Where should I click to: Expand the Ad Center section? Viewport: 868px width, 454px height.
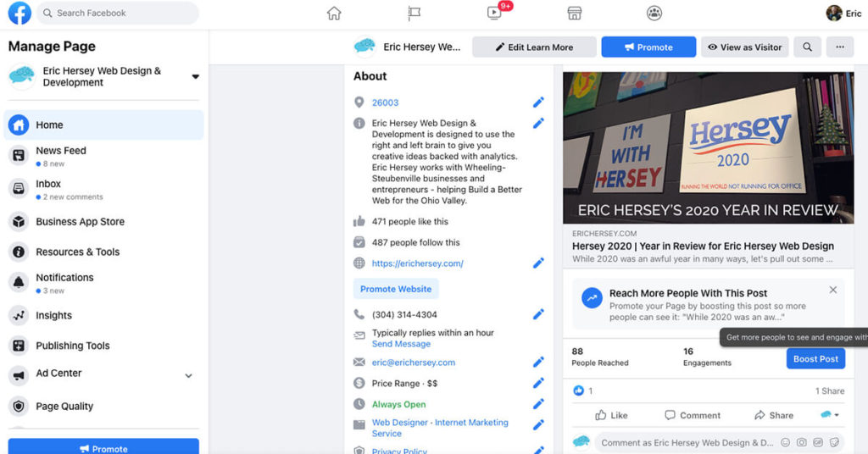point(188,375)
